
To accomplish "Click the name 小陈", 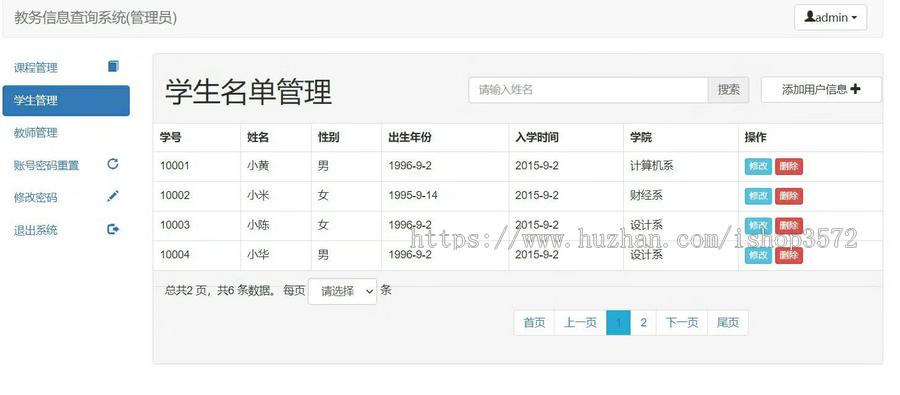I will pos(258,225).
